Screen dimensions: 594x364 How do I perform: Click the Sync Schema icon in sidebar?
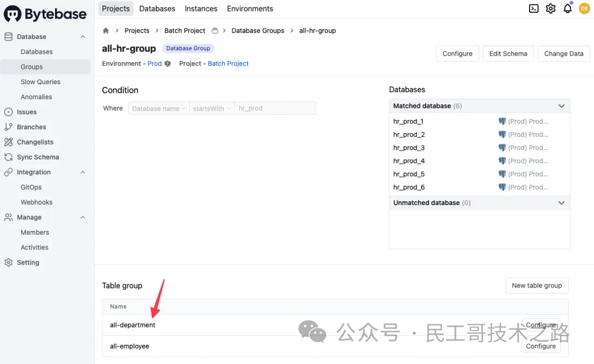coord(8,157)
